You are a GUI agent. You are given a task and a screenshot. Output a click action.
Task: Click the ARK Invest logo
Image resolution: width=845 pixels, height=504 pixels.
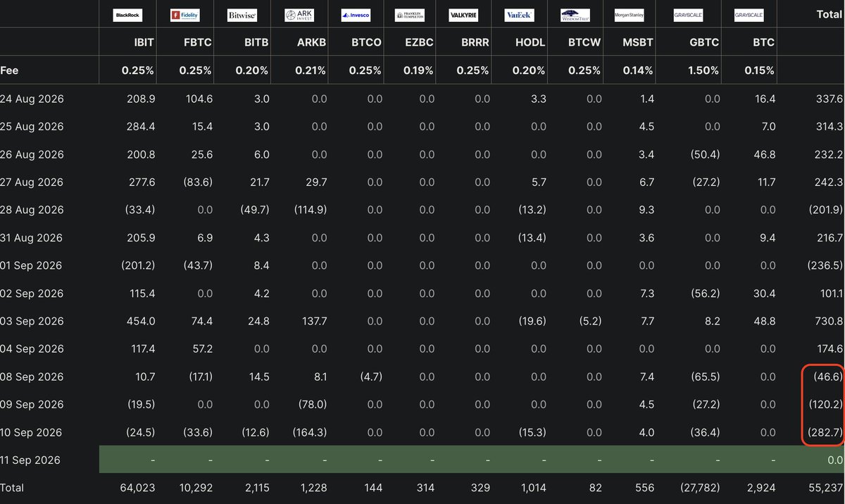point(299,15)
